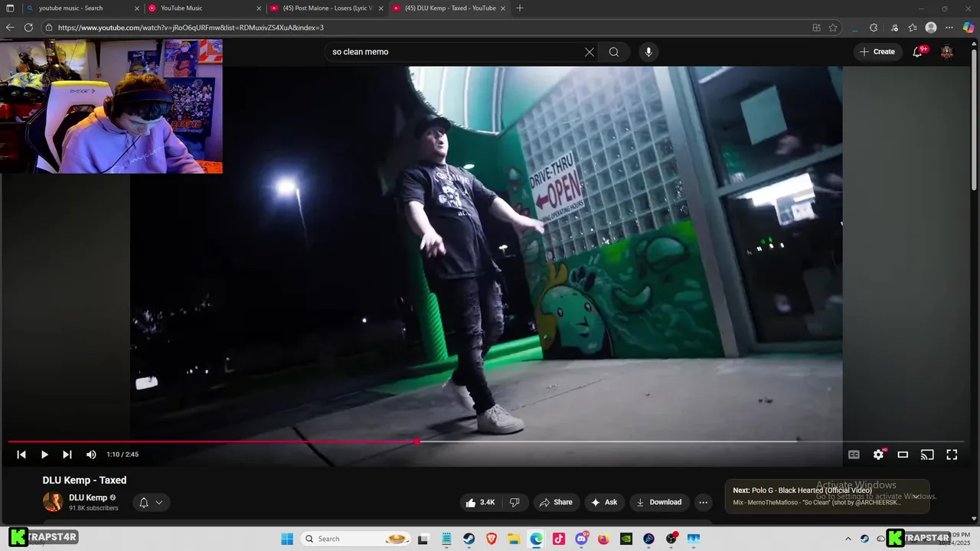Enter fullscreen video mode
980x551 pixels.
point(952,455)
